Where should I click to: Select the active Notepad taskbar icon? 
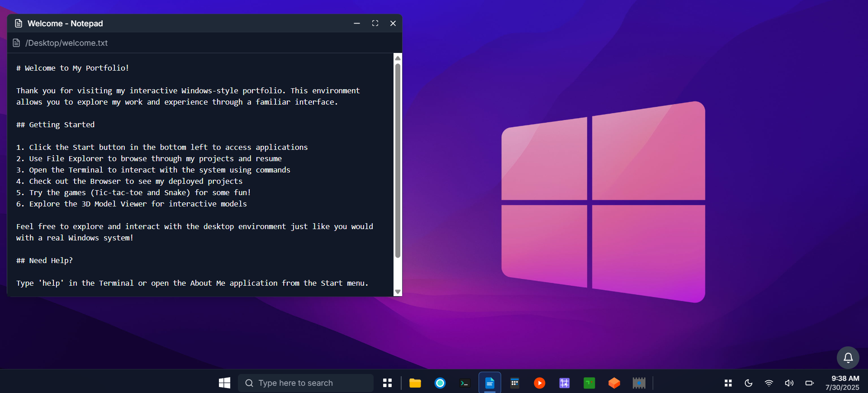tap(490, 383)
